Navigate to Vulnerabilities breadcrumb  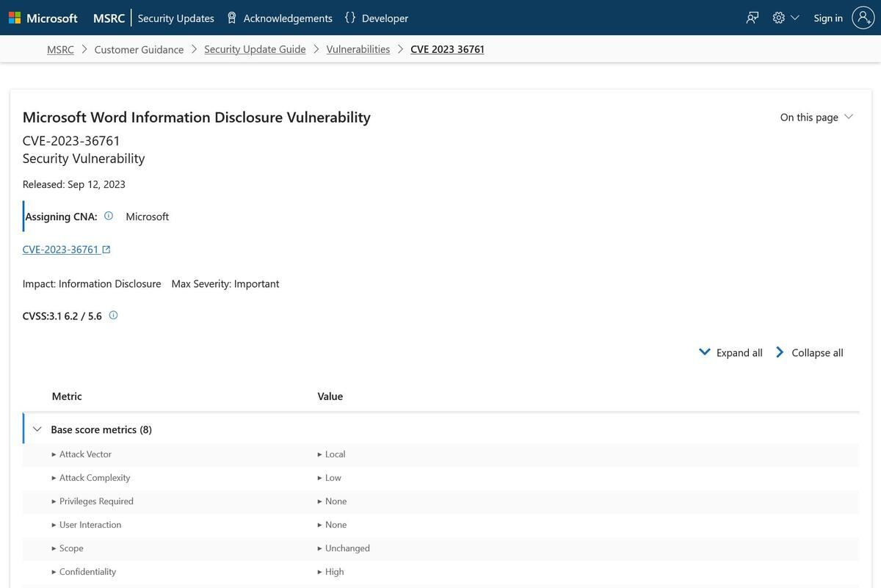358,49
